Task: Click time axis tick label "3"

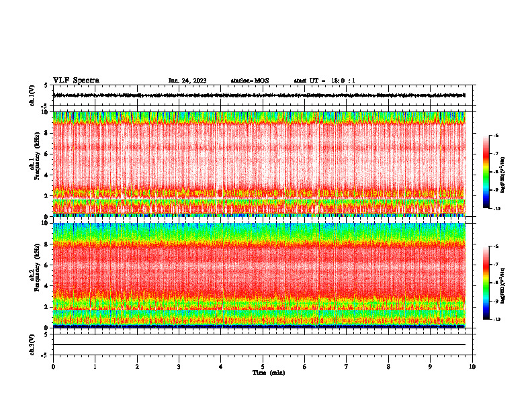Action: (179, 367)
